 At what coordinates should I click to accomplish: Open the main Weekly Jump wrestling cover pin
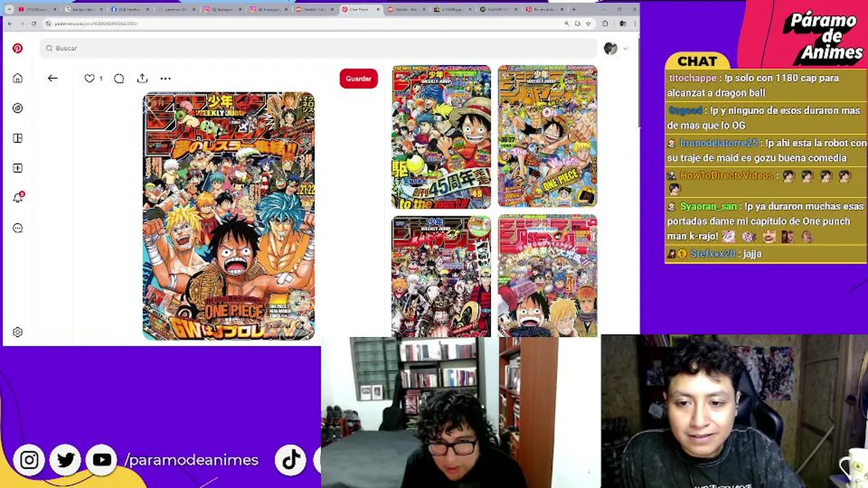point(229,216)
